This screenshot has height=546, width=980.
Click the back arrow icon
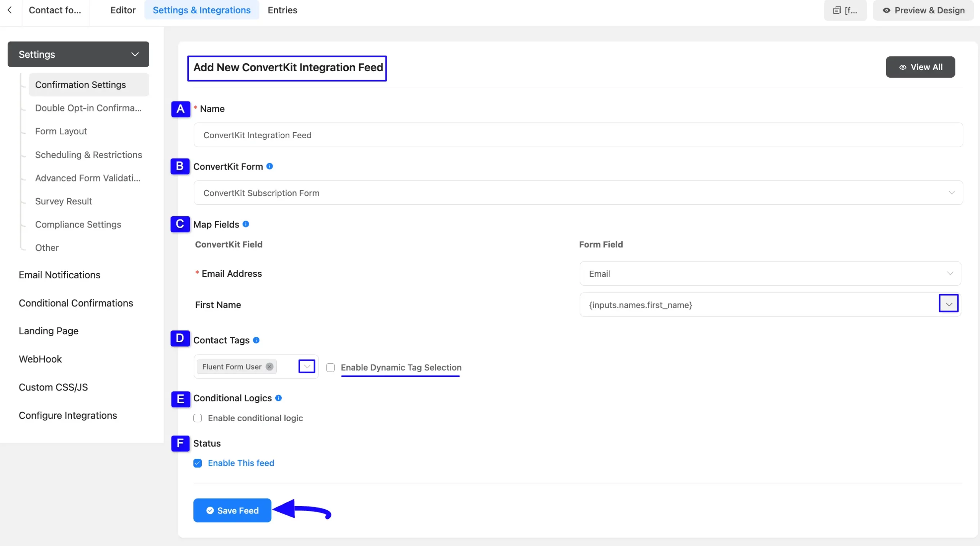click(10, 10)
